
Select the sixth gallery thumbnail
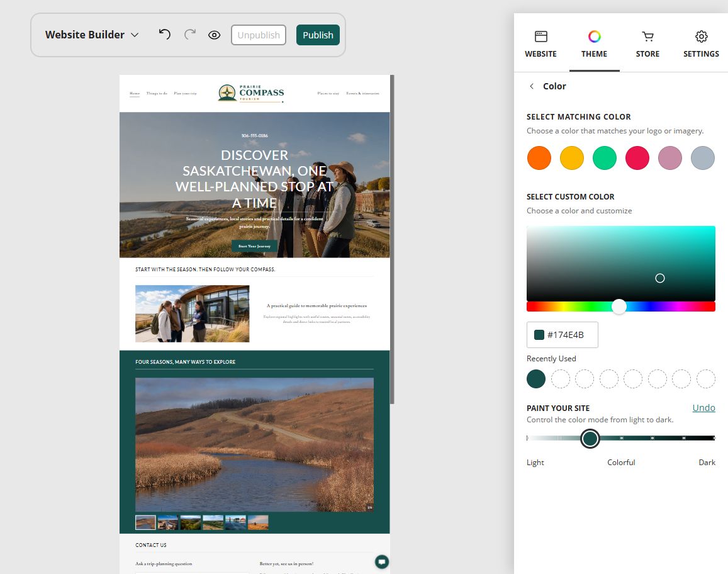pyautogui.click(x=258, y=522)
